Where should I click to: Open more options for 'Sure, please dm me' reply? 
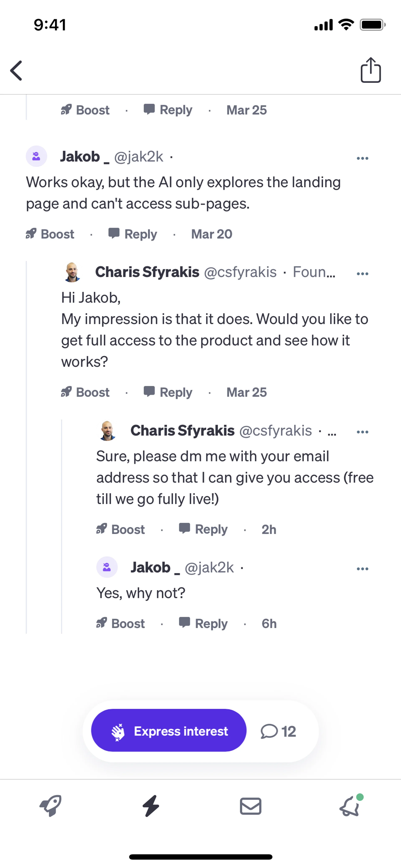(x=362, y=432)
